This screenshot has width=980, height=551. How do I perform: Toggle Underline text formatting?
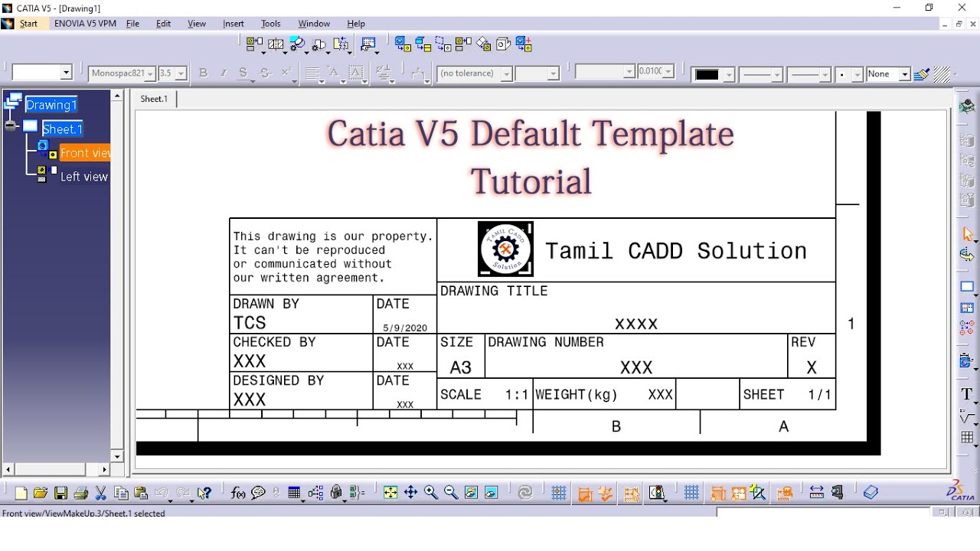pos(243,73)
